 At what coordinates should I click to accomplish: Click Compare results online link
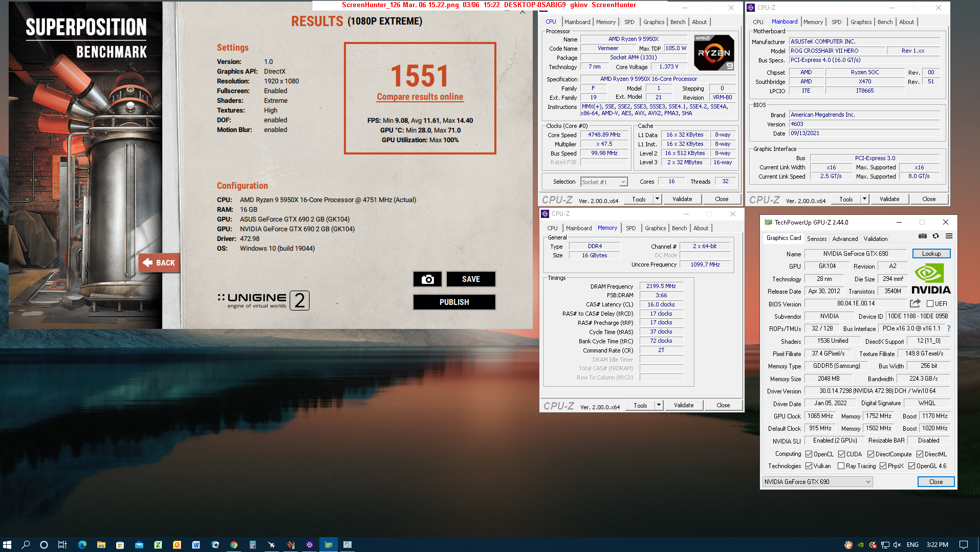pos(420,97)
